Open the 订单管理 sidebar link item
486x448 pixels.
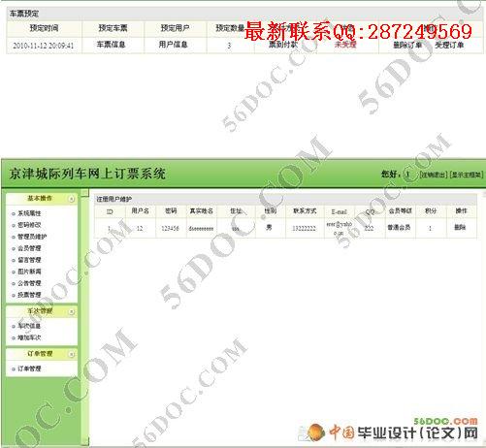29,368
